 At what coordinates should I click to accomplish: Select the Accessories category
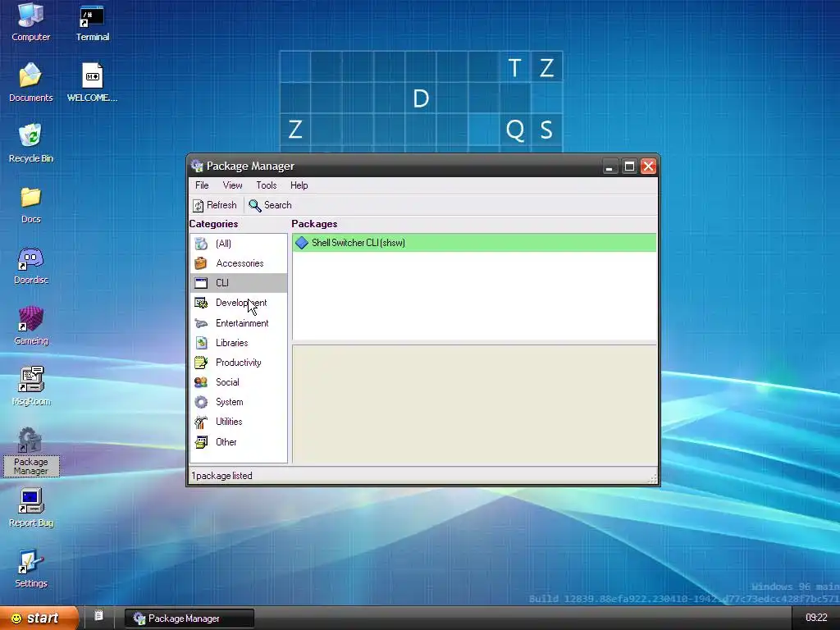[239, 263]
